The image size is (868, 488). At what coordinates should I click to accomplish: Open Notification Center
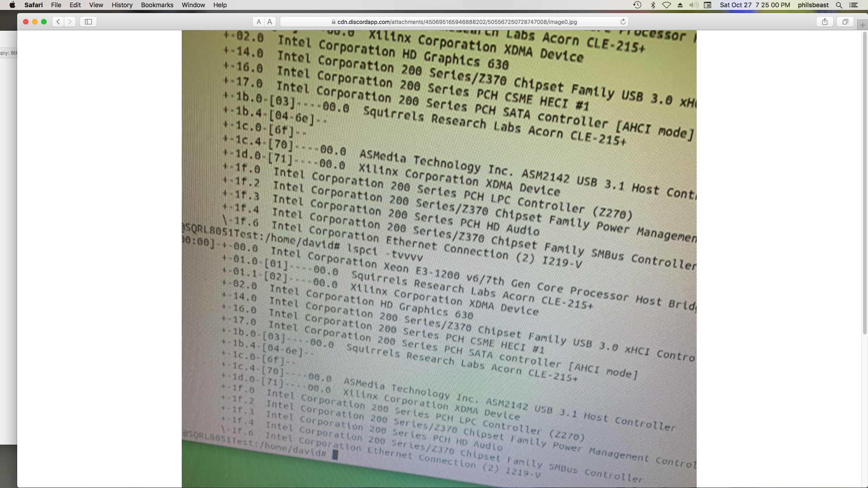(854, 5)
